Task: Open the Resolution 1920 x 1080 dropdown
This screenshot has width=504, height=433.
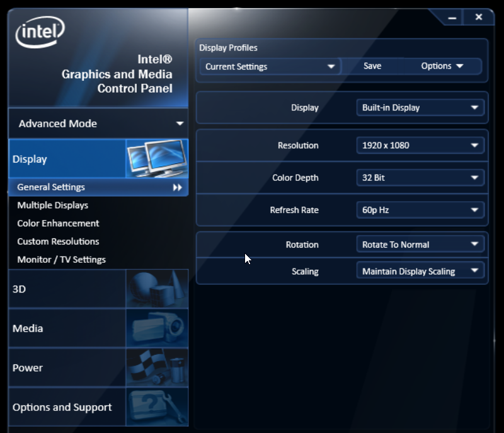Action: click(420, 146)
